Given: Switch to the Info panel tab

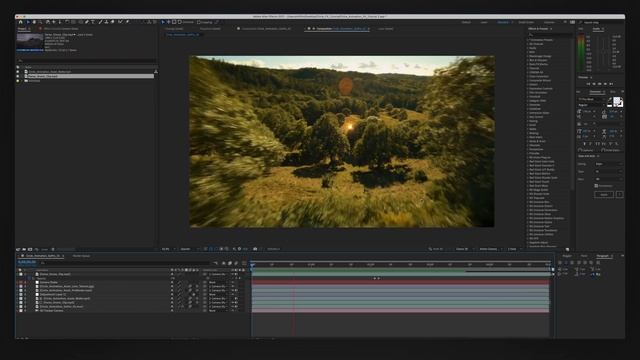Looking at the screenshot, I should click(581, 29).
